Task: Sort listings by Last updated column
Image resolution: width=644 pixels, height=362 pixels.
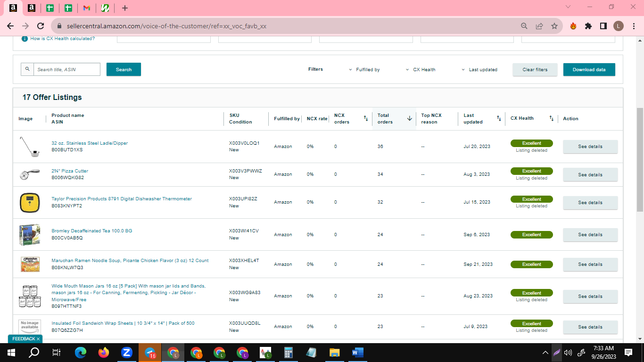Action: (x=499, y=118)
